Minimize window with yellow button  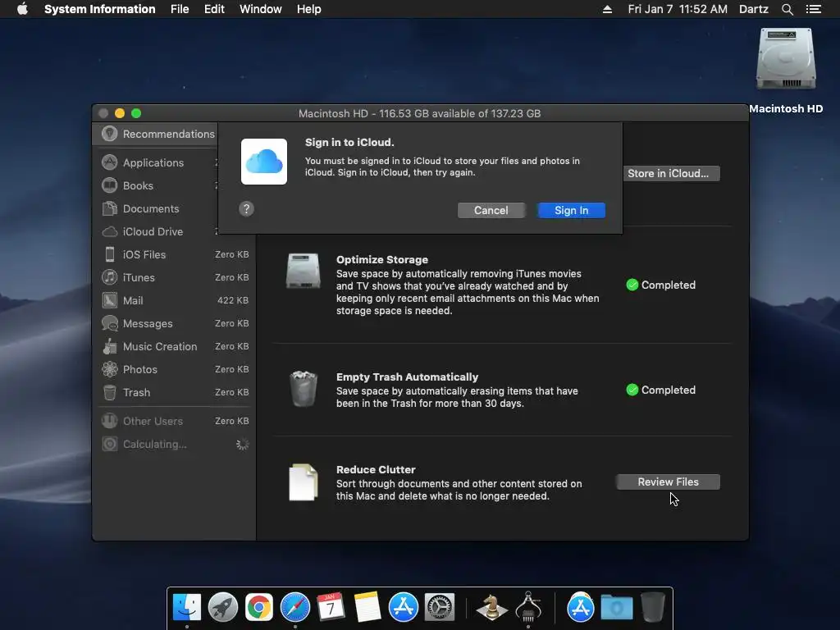pos(120,113)
